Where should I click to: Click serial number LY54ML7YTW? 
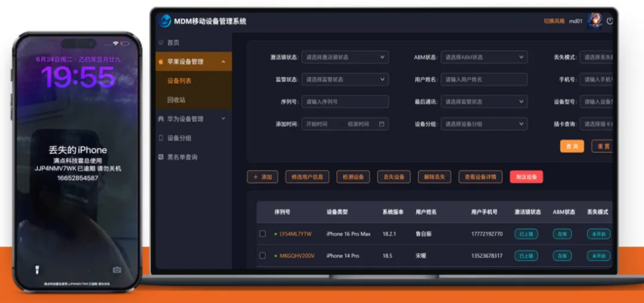pos(296,234)
